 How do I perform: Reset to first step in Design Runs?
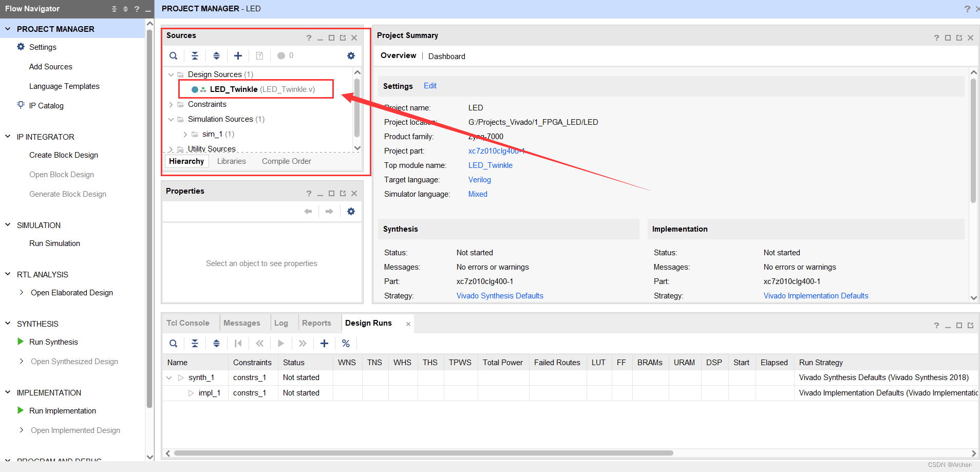coord(238,343)
